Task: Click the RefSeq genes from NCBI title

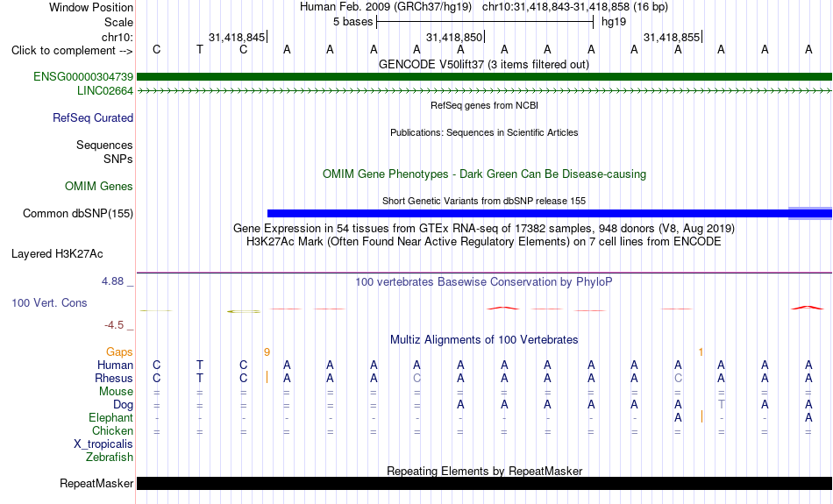Action: click(x=485, y=105)
